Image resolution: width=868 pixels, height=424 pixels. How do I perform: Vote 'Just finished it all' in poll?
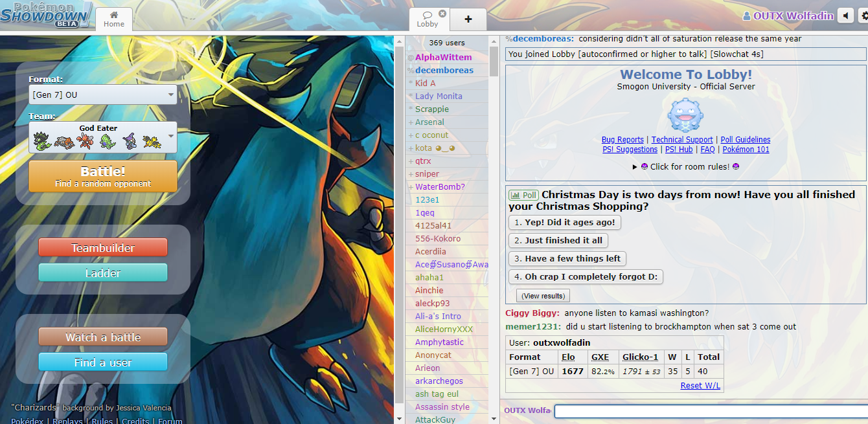coord(558,240)
